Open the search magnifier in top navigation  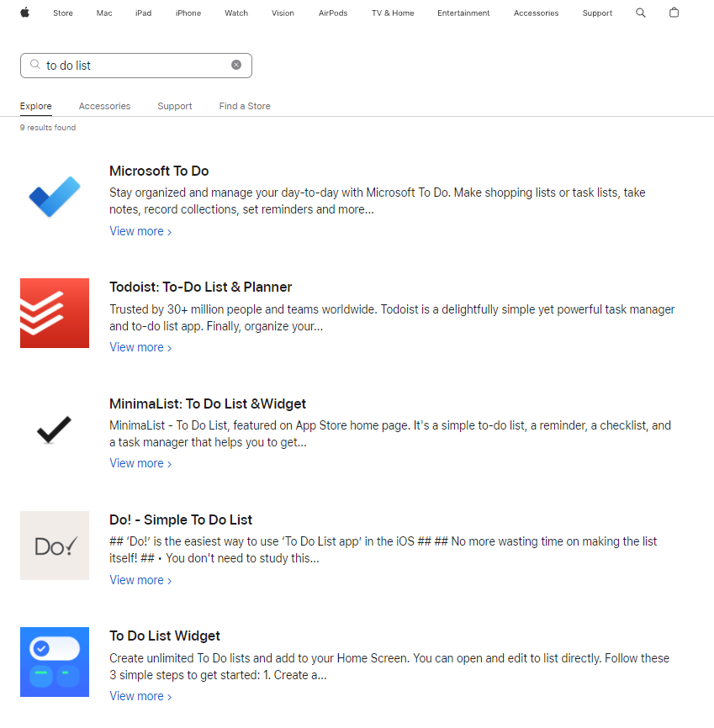point(641,13)
